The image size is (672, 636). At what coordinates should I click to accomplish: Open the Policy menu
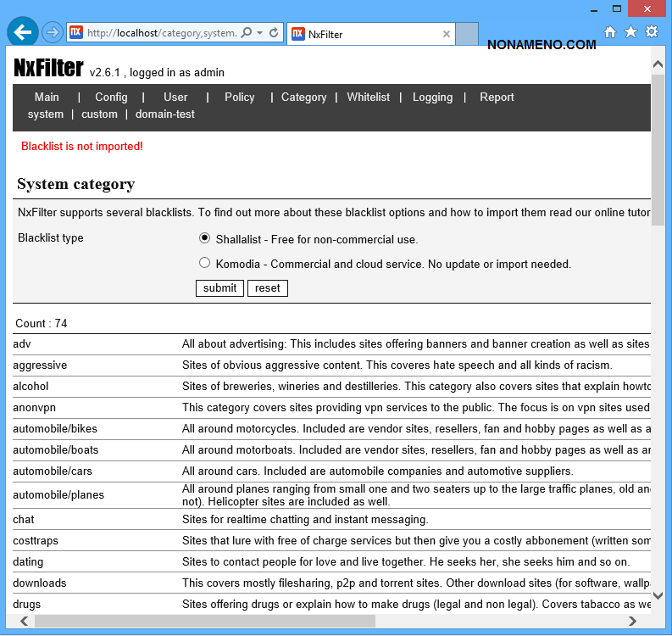point(239,98)
